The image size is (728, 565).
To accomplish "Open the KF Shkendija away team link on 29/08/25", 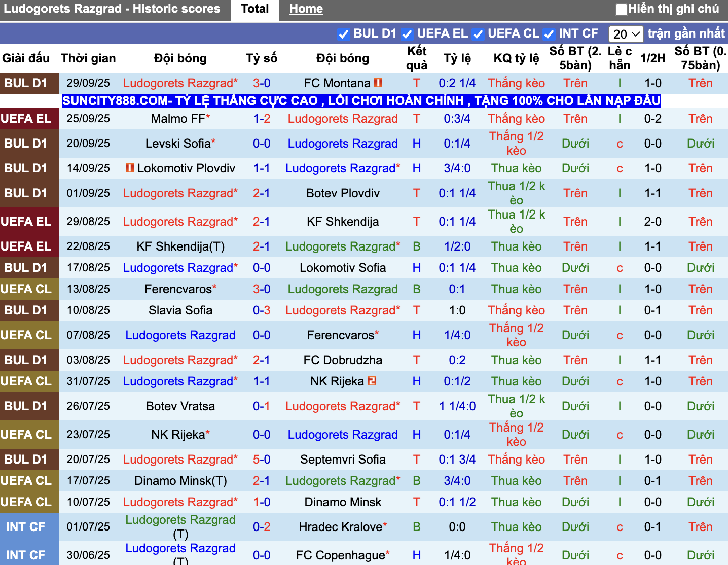I will pos(343,221).
